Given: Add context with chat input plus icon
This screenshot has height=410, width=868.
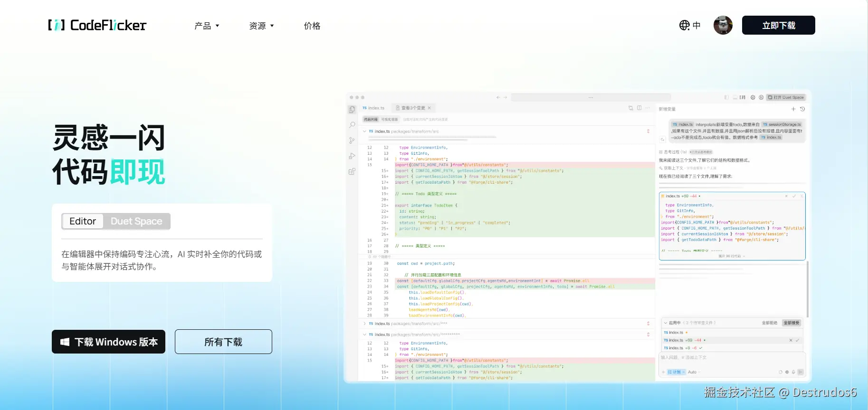Looking at the screenshot, I should pos(663,372).
